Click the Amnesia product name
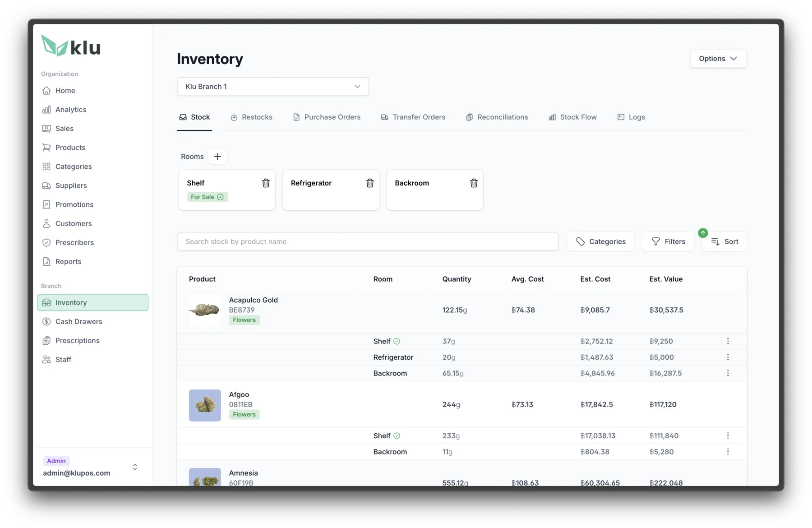Viewport: 812px width, 528px height. tap(243, 473)
